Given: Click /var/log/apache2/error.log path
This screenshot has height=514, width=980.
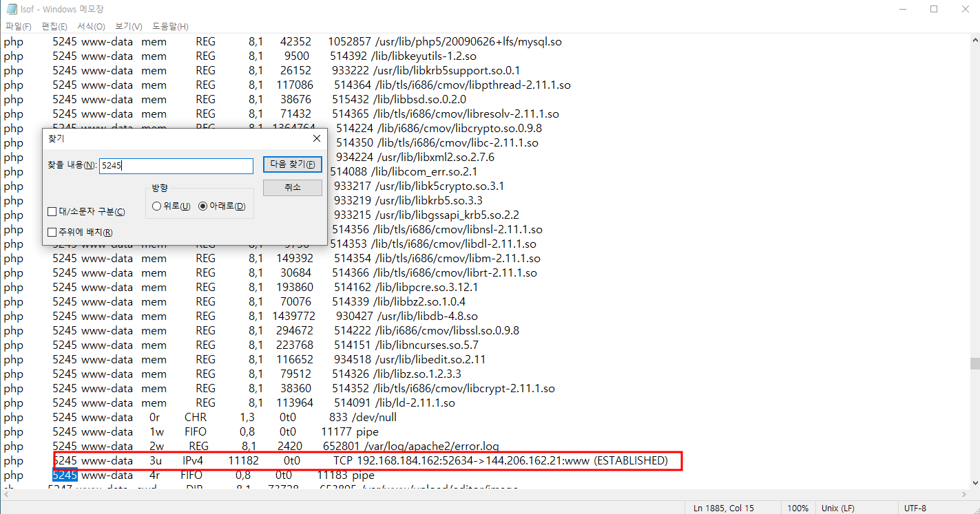Looking at the screenshot, I should 432,447.
